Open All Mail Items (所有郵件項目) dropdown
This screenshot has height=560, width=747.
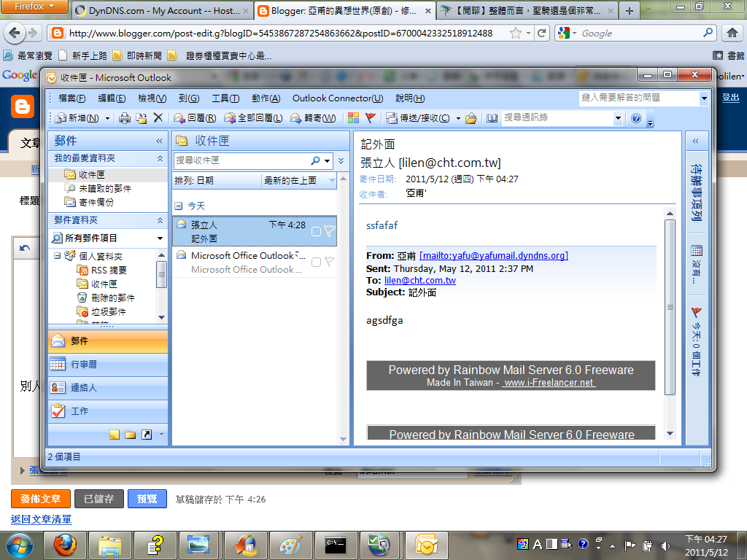tap(160, 238)
